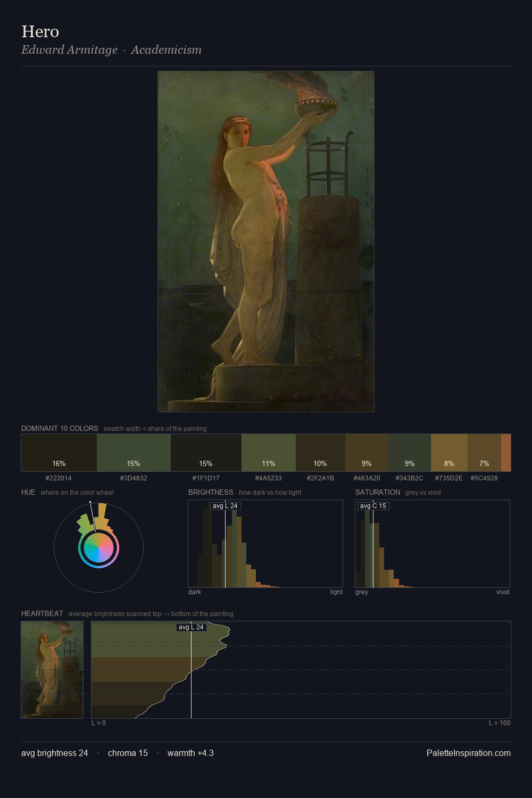Open the main Hero painting image

[266, 242]
